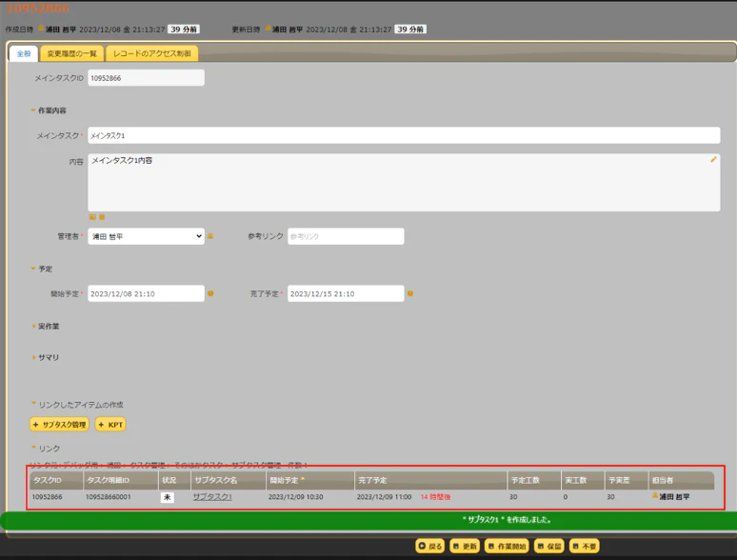Click the user icon beside 作成日時 浦田 哲平

tap(41, 29)
